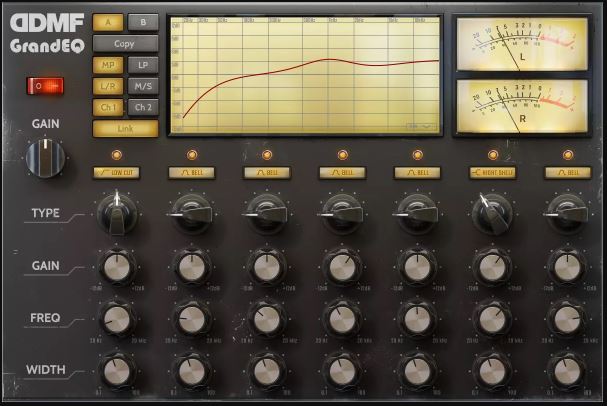Open the LOW CUT filter type selector
Screen dimensions: 607x406
click(117, 173)
